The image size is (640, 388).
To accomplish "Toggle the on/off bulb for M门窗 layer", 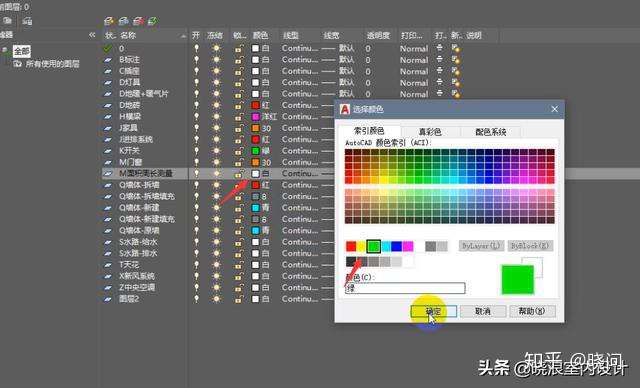I will pos(196,162).
